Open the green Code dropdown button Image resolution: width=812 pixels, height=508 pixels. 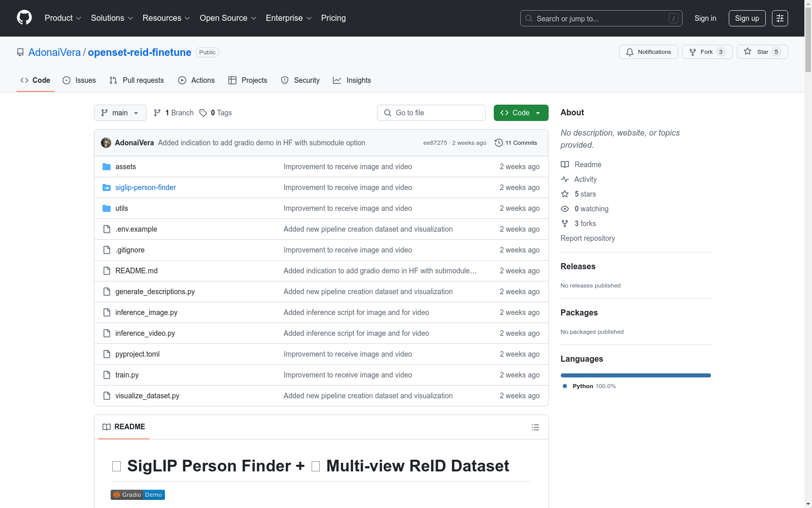(521, 113)
